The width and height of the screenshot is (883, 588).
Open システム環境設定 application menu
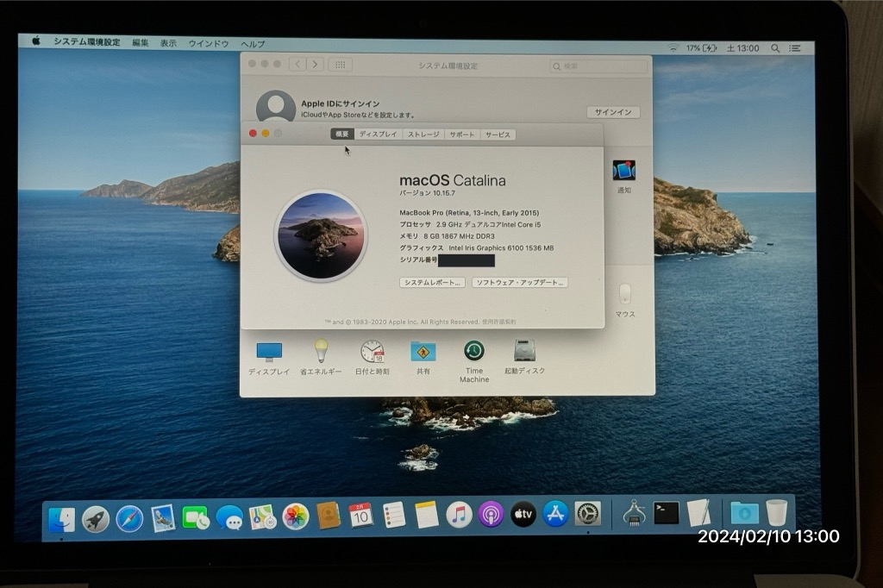(87, 42)
